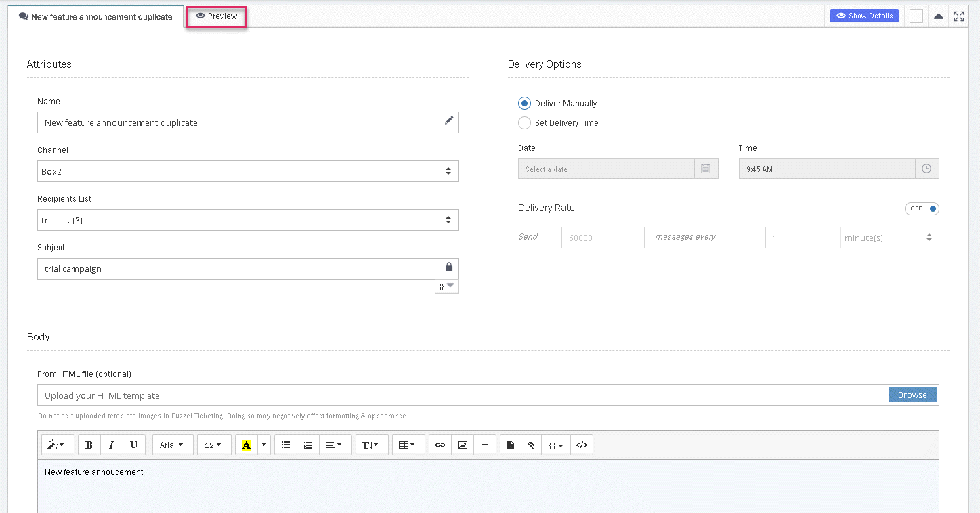The height and width of the screenshot is (513, 980).
Task: Click the calendar icon beside Date field
Action: [706, 169]
